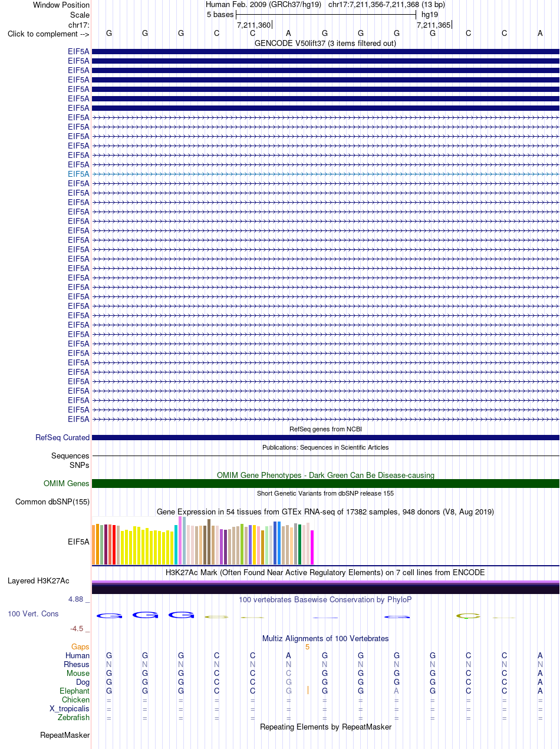Image resolution: width=560 pixels, height=749 pixels.
Task: Click the 7,211,365 position marker
Action: (433, 25)
